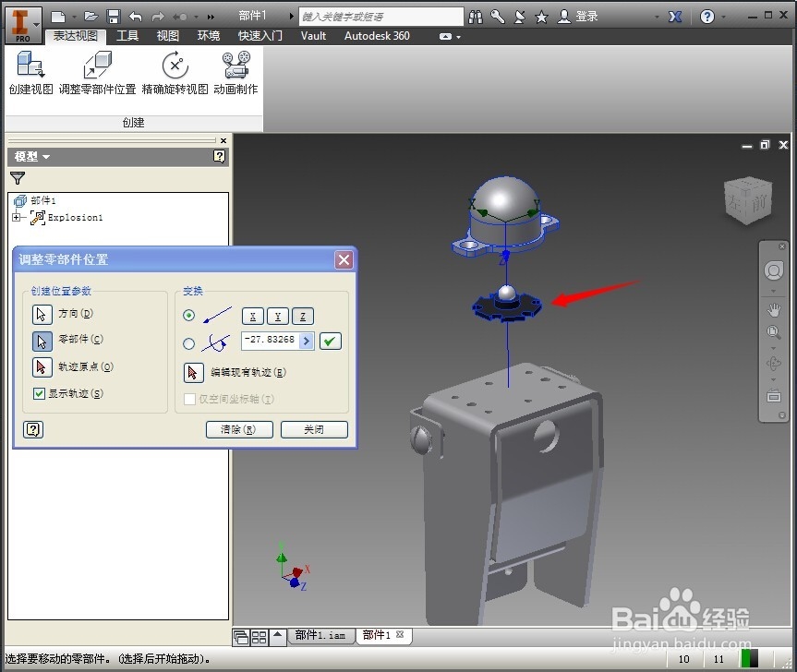Screen dimensions: 797x672
Task: Expand quick access toolbar overflow arrows
Action: 211,17
